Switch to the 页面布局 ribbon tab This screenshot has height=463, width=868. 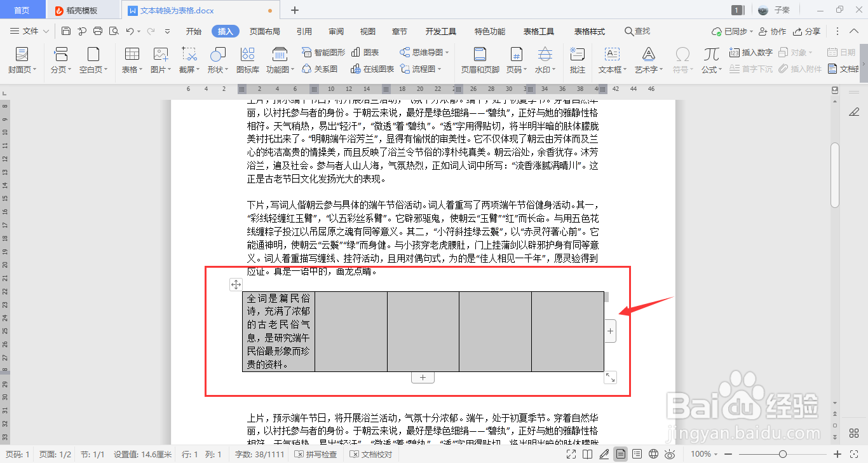click(264, 31)
